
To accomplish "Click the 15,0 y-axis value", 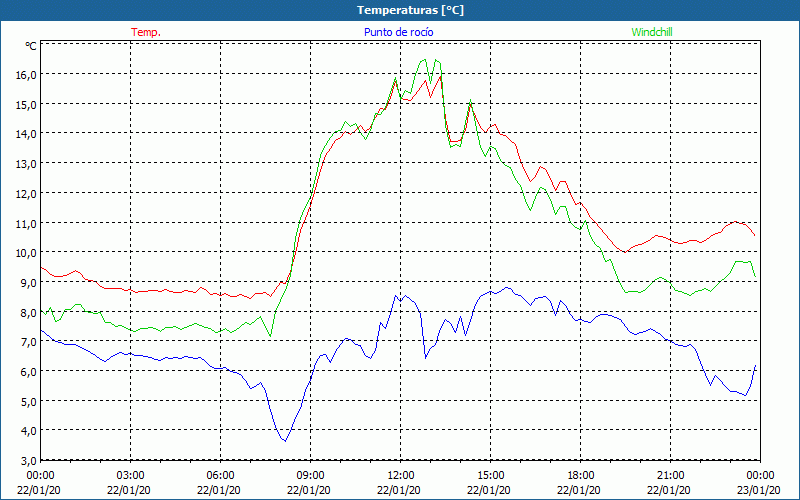I will point(27,105).
